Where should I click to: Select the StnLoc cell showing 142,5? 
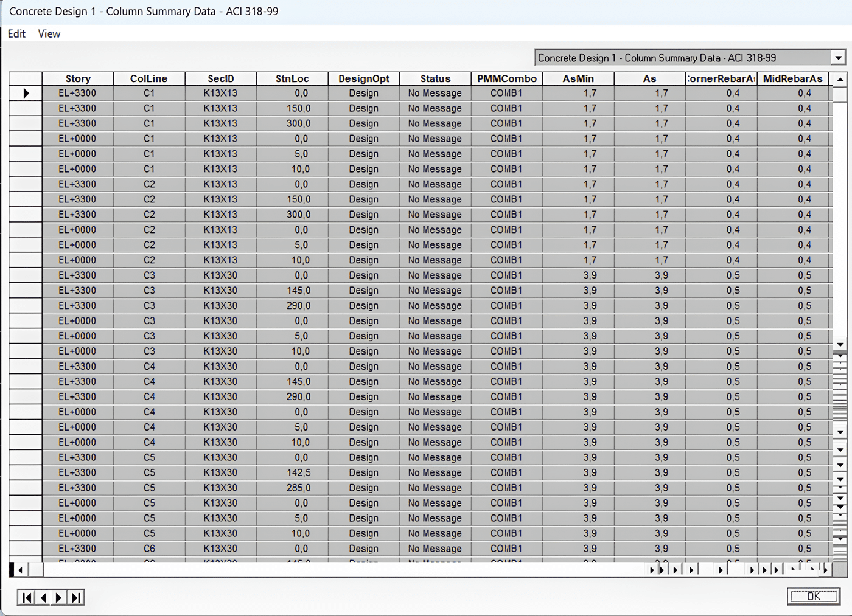pyautogui.click(x=292, y=472)
